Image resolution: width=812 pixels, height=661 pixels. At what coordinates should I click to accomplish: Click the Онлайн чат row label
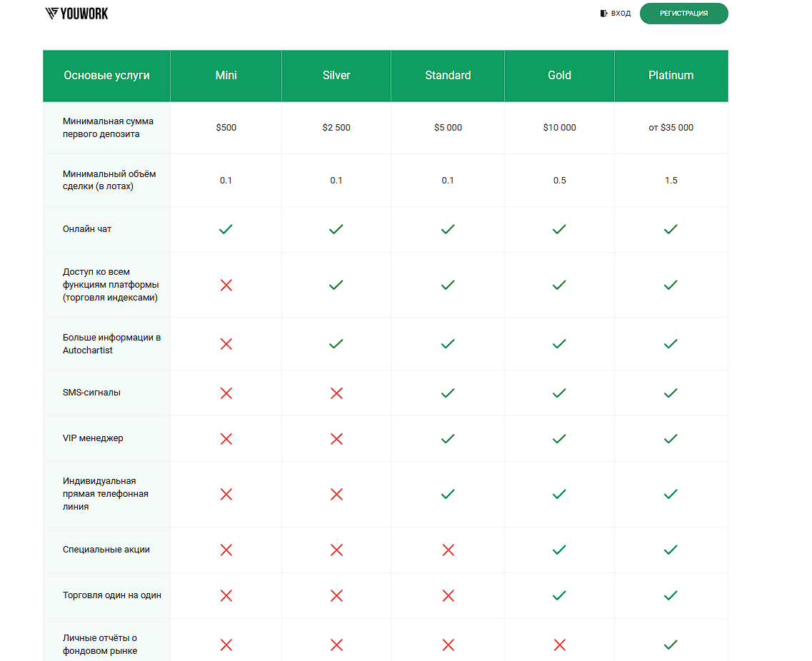point(87,229)
